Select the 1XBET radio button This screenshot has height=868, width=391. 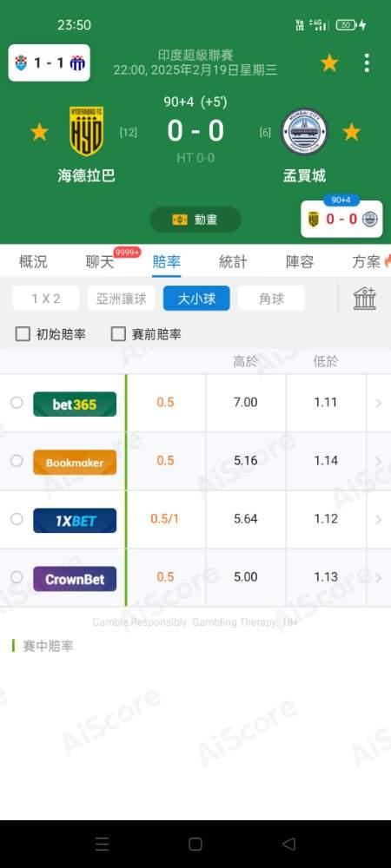tap(17, 519)
